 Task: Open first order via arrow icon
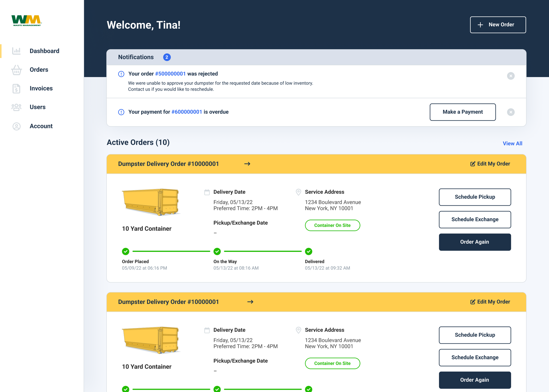(x=247, y=164)
